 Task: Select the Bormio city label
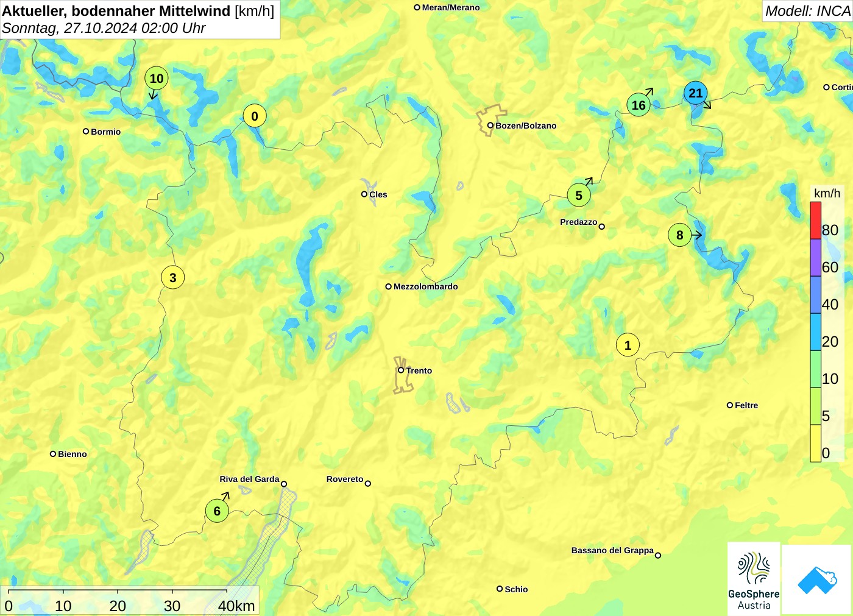(105, 132)
